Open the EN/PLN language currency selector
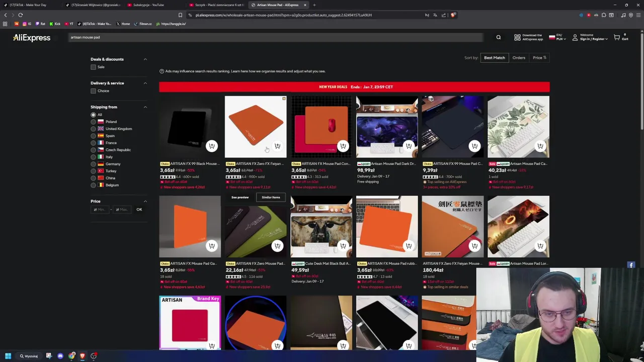The height and width of the screenshot is (362, 644). [557, 38]
